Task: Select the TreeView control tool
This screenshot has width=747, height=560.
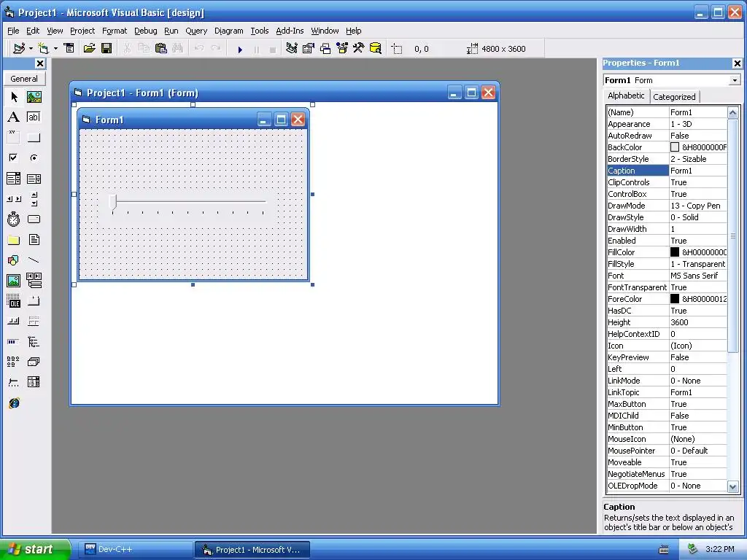Action: coord(34,341)
